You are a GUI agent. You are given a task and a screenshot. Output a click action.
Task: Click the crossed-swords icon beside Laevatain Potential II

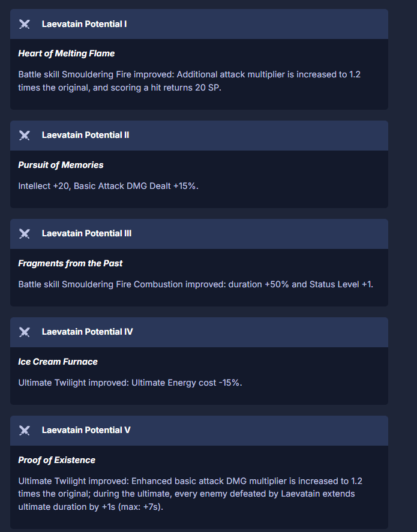click(25, 136)
